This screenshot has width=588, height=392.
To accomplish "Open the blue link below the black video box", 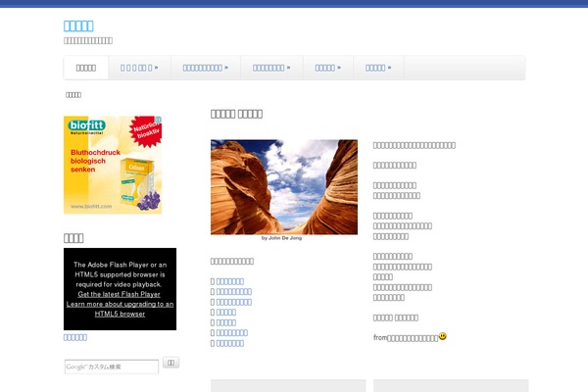I will [x=75, y=337].
